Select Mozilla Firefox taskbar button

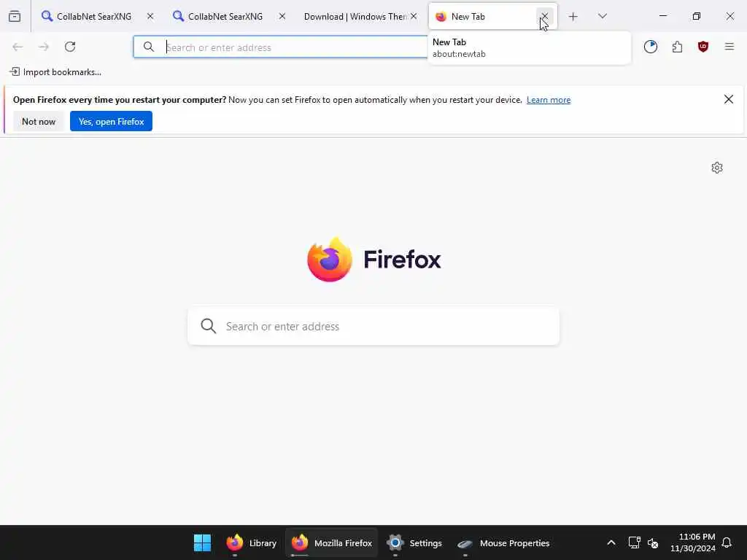pos(332,542)
